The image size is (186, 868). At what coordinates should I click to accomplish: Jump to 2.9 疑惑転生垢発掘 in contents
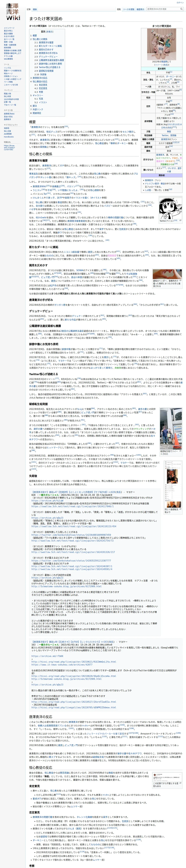pos(44,71)
